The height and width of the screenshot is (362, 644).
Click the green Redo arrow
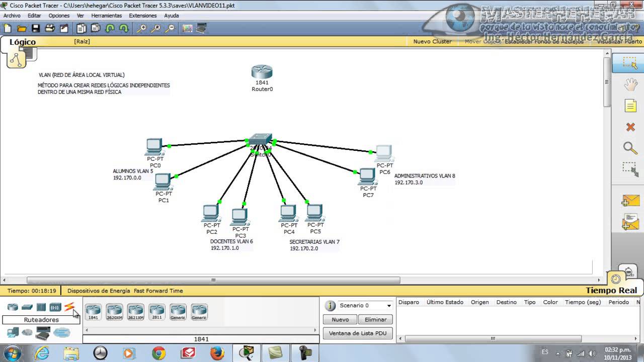coord(123,28)
